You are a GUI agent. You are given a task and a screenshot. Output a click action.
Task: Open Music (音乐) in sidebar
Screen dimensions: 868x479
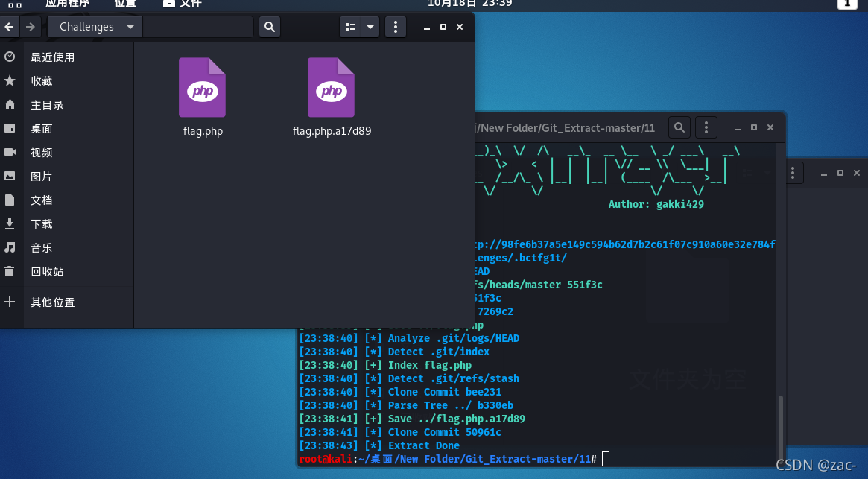click(42, 247)
